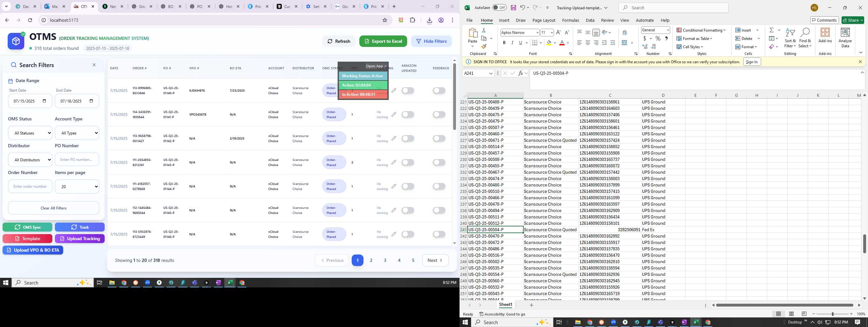The width and height of the screenshot is (868, 327).
Task: Toggle Amazon Updated for PO US-Q3-25-01141-P
Action: point(408,114)
